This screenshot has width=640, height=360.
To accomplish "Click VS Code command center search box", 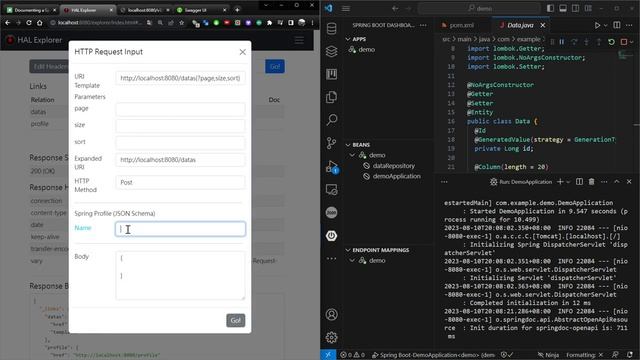I will (479, 8).
